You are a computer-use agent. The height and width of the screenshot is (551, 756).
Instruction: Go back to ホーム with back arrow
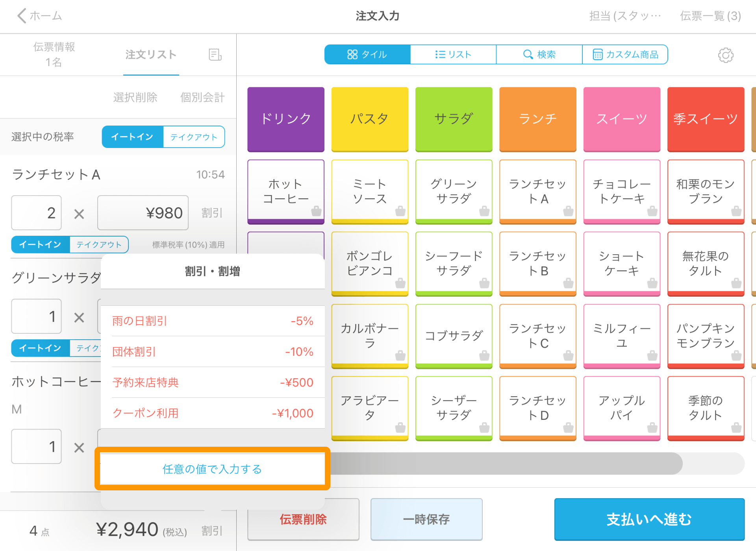[39, 16]
